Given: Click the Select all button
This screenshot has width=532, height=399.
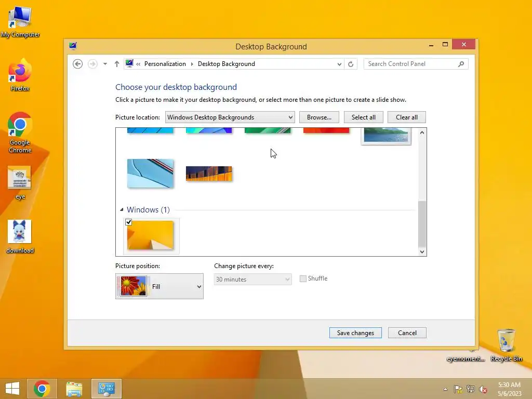Looking at the screenshot, I should pyautogui.click(x=363, y=117).
